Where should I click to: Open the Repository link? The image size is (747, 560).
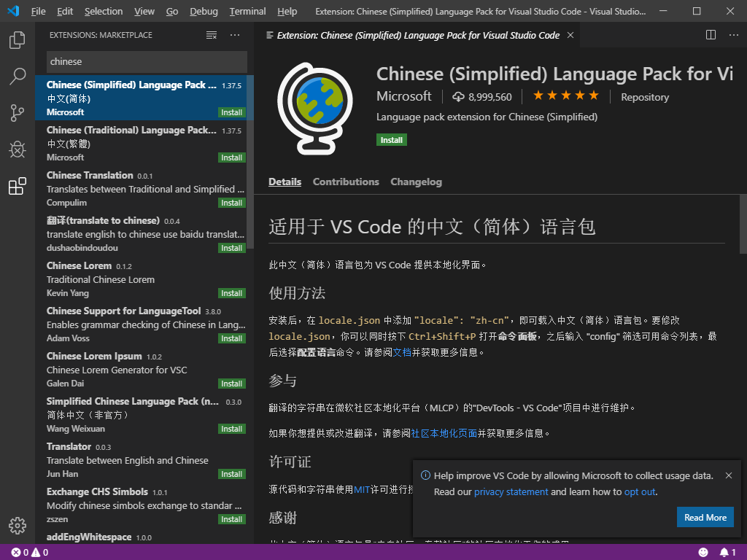645,97
